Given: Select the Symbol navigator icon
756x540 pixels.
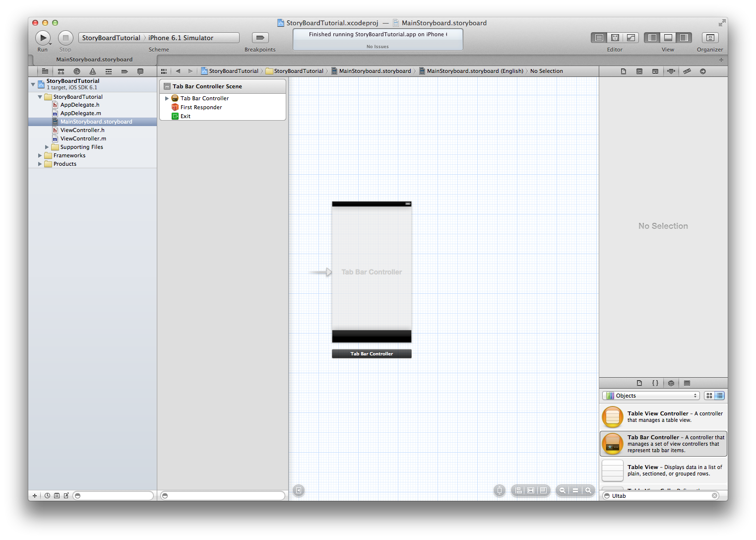Looking at the screenshot, I should point(61,71).
